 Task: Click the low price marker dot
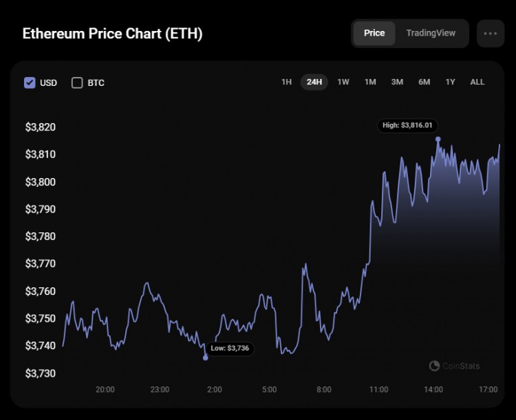click(x=205, y=357)
